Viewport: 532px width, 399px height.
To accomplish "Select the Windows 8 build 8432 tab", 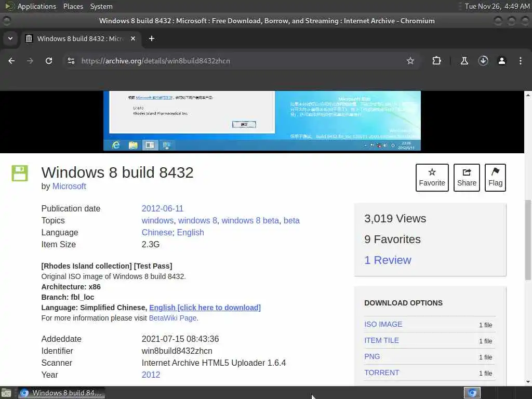I will pos(81,38).
